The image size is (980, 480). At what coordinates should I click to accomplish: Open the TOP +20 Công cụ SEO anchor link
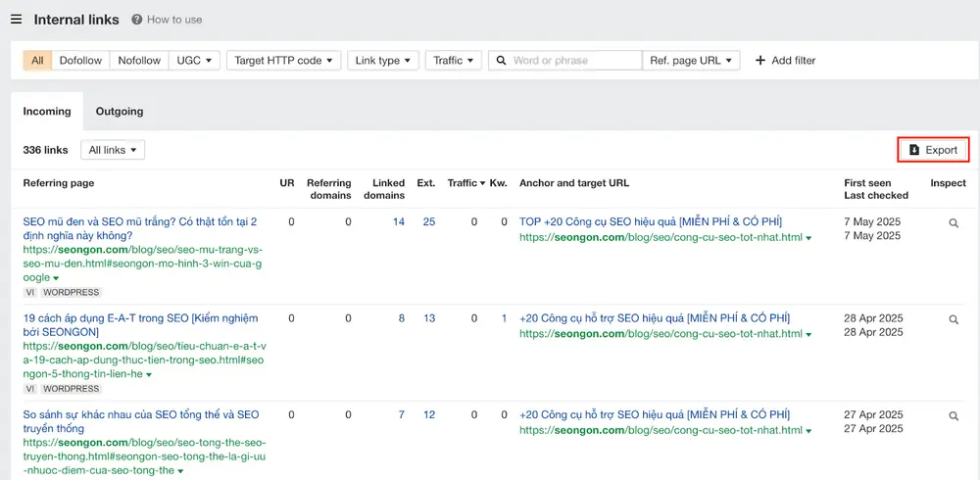tap(651, 221)
